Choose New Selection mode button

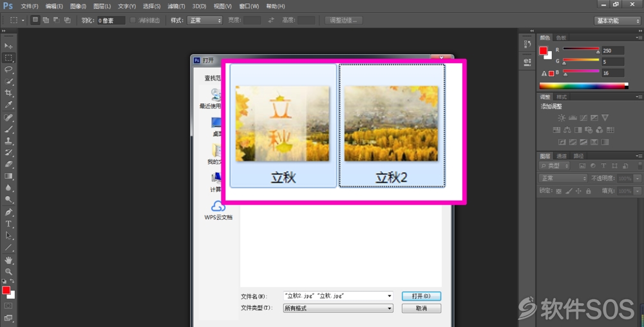(35, 20)
